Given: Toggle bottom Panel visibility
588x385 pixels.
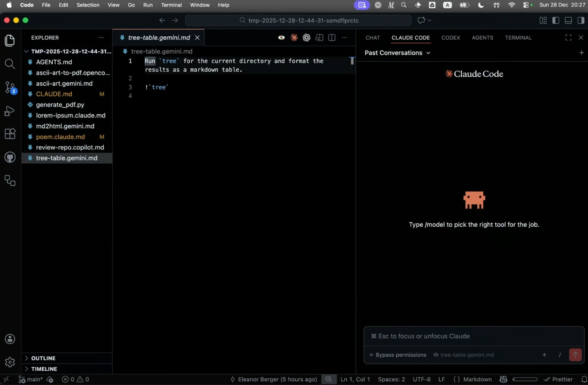Looking at the screenshot, I should 568,20.
